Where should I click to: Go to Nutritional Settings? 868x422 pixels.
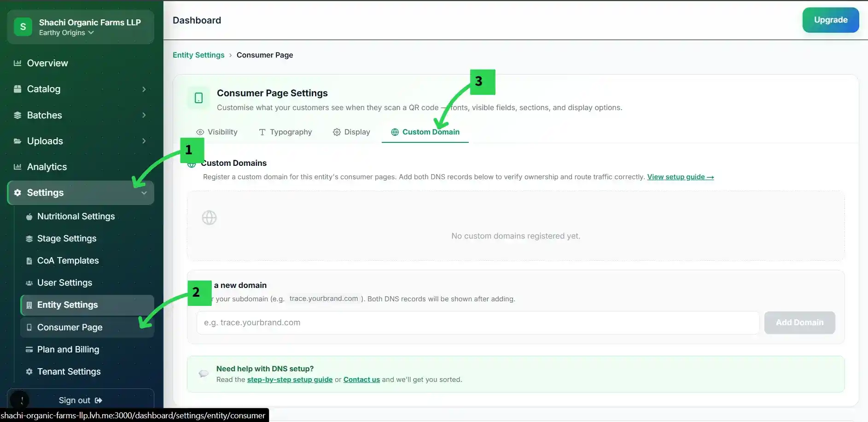pos(87,217)
